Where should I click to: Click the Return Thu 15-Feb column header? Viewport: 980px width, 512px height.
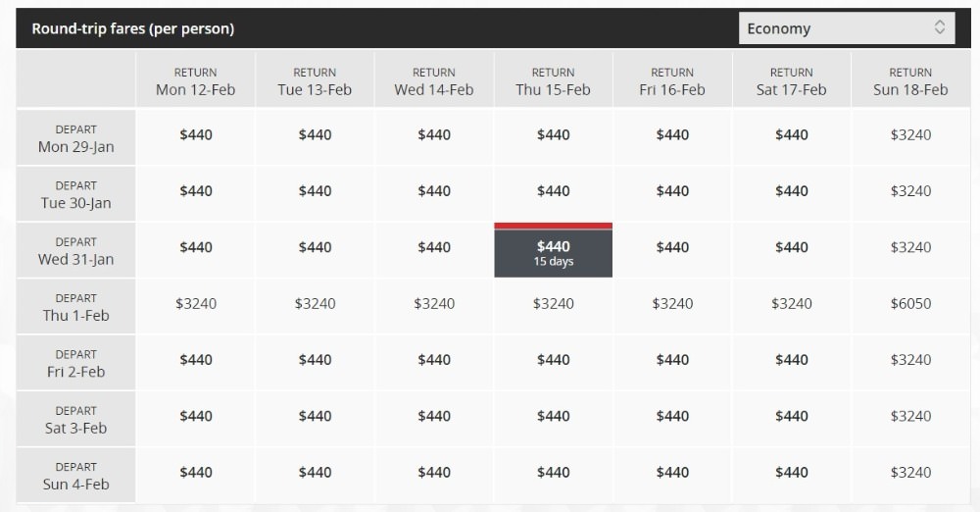(553, 81)
